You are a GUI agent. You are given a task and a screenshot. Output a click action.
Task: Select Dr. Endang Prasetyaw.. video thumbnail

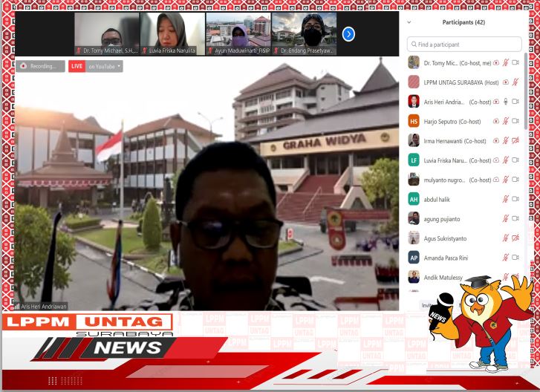tap(304, 33)
